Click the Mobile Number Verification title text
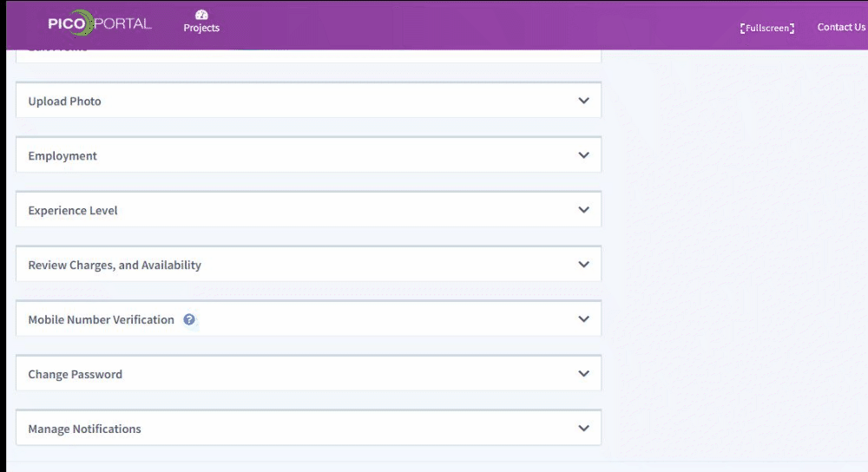This screenshot has width=868, height=472. [101, 320]
